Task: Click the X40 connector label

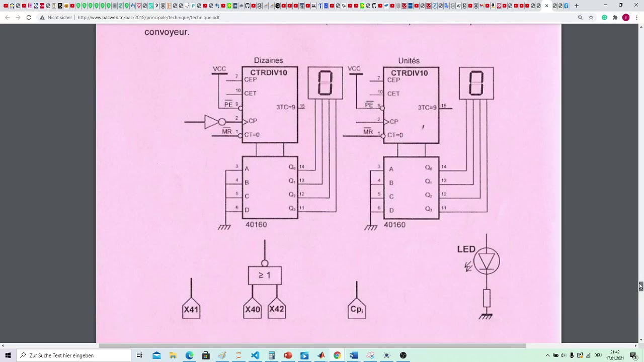Action: coord(252,309)
